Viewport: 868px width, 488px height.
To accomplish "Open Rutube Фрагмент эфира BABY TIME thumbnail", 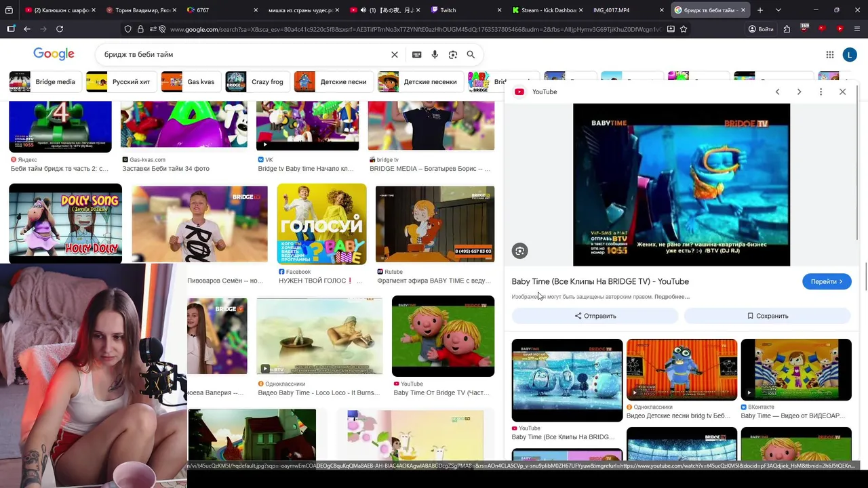I will coord(435,224).
